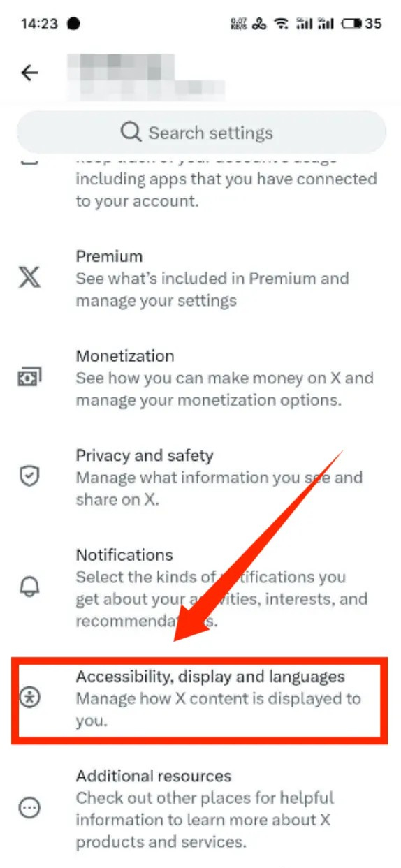401x868 pixels.
Task: Open Additional resources entry
Action: pos(200,809)
